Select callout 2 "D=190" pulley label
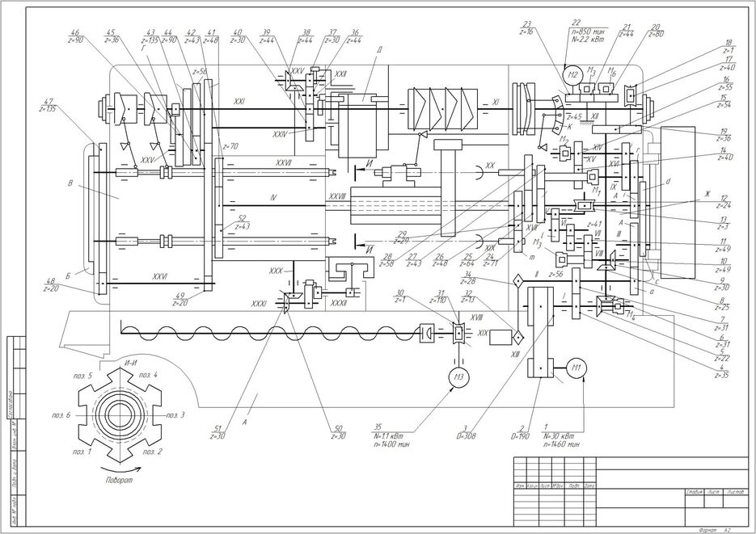This screenshot has height=534, width=756. tap(520, 432)
